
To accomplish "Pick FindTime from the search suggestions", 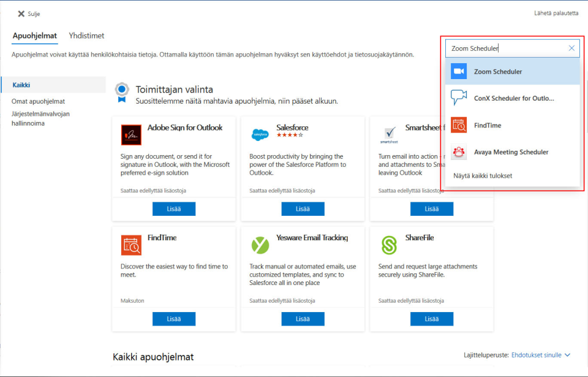I will [x=513, y=125].
